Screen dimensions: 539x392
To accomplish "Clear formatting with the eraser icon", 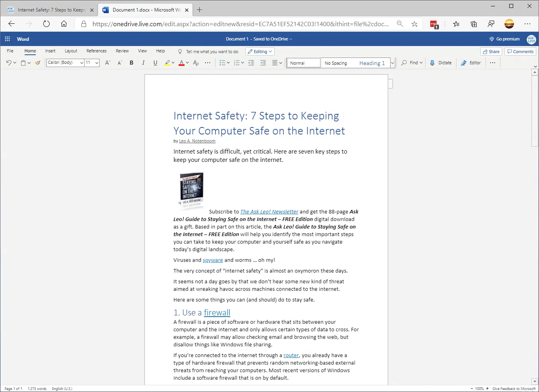I will pos(196,63).
